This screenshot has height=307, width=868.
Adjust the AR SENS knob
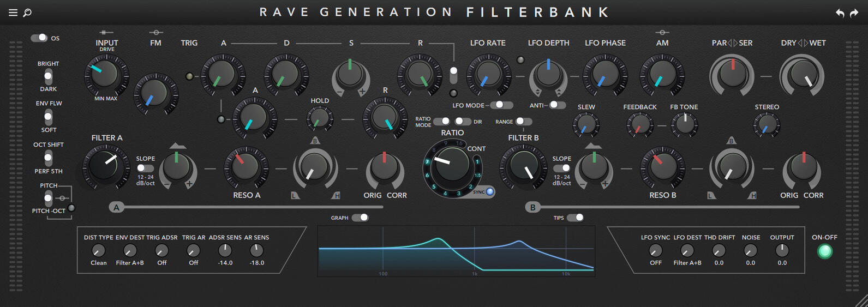256,250
